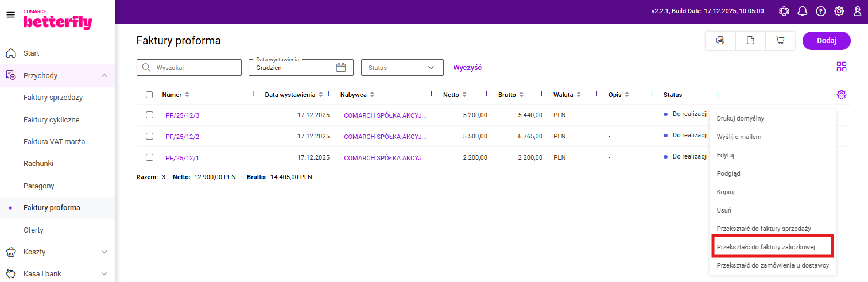Image resolution: width=868 pixels, height=282 pixels.
Task: Switch to grid tile view icon
Action: [x=842, y=67]
